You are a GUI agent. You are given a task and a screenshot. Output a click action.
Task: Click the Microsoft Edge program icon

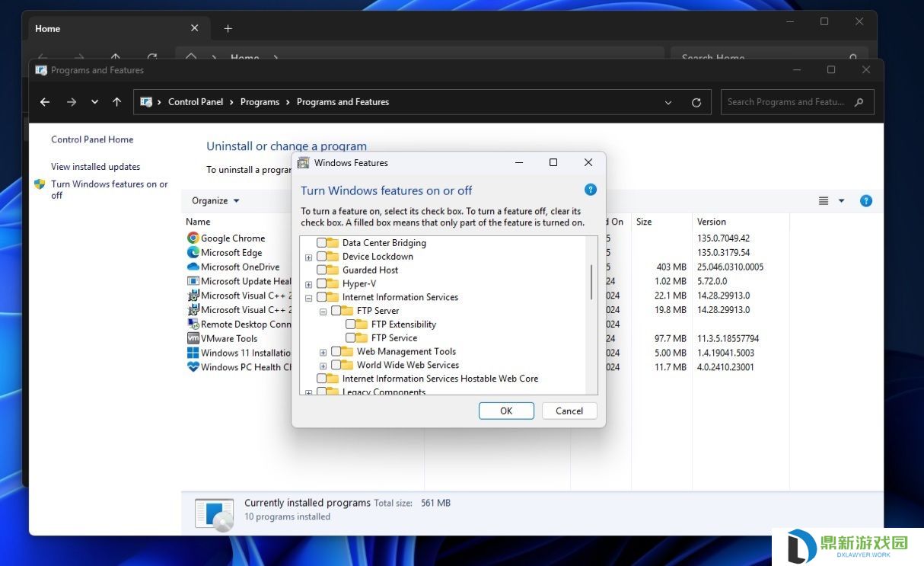(193, 252)
